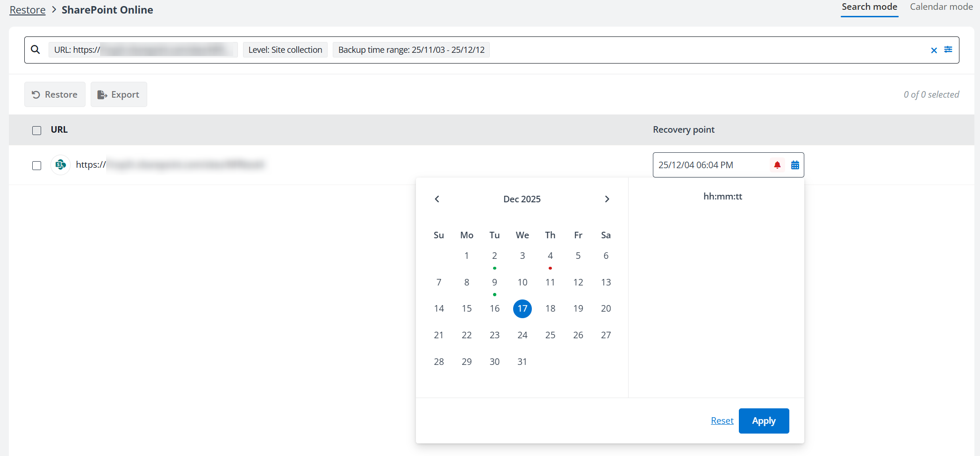Go to next month with the right chevron
This screenshot has height=456, width=980.
tap(607, 199)
